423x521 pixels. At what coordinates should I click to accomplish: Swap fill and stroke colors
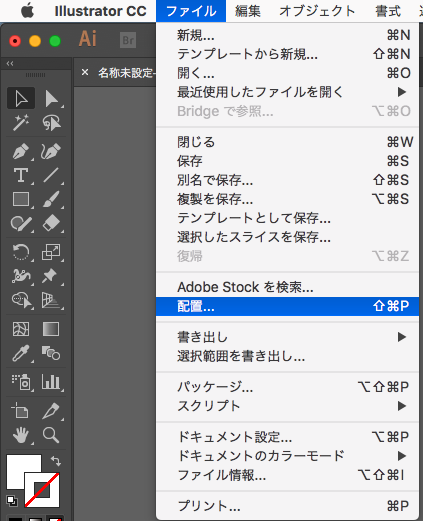point(56,461)
